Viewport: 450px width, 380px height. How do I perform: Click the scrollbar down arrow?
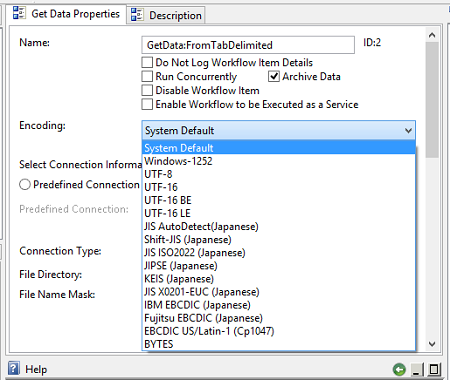click(432, 344)
